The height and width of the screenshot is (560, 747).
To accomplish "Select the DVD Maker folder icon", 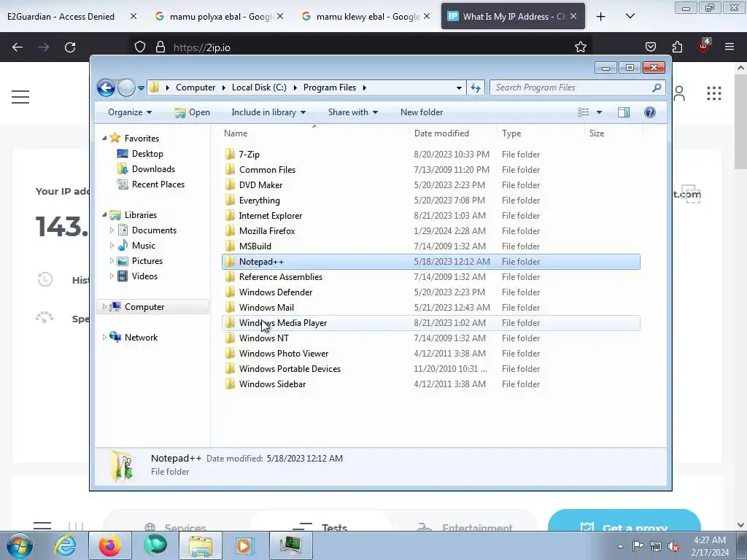I will [230, 184].
